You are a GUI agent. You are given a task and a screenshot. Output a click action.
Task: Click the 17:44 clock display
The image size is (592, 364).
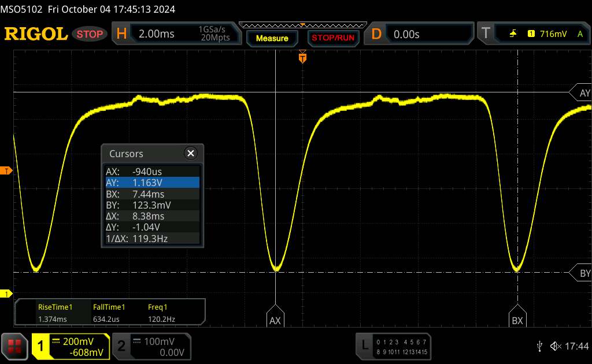(x=576, y=346)
